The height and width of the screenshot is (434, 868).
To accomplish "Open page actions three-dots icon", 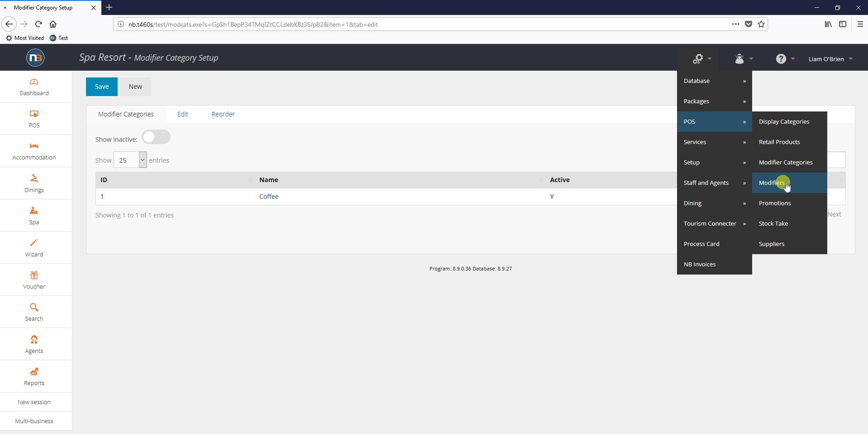I will [736, 24].
